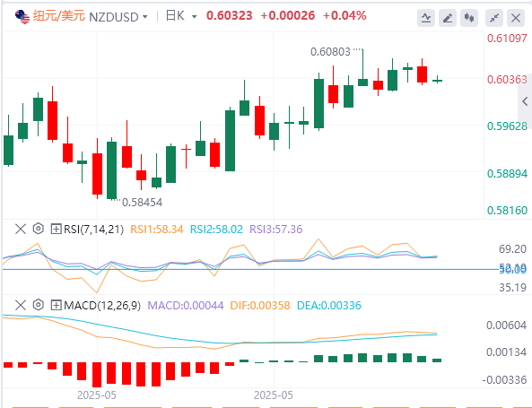
Task: Collapse chart using the shrink arrows icon
Action: [x=494, y=18]
